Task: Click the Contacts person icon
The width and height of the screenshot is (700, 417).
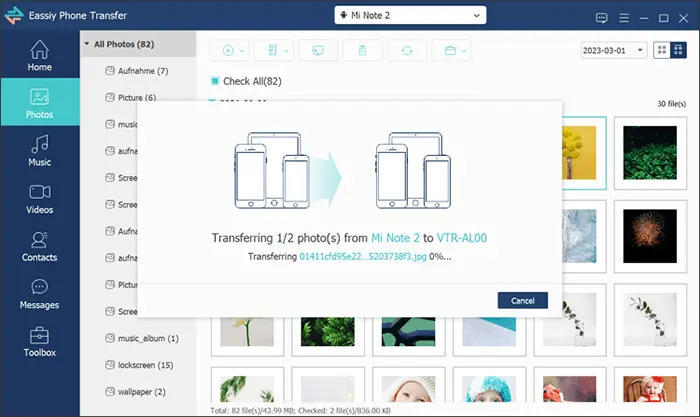Action: 40,240
